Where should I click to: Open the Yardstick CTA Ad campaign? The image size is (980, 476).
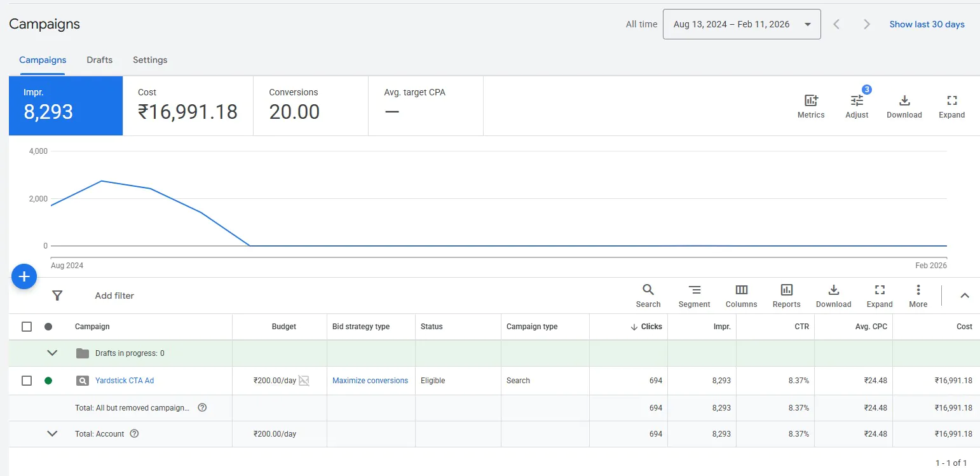[125, 381]
